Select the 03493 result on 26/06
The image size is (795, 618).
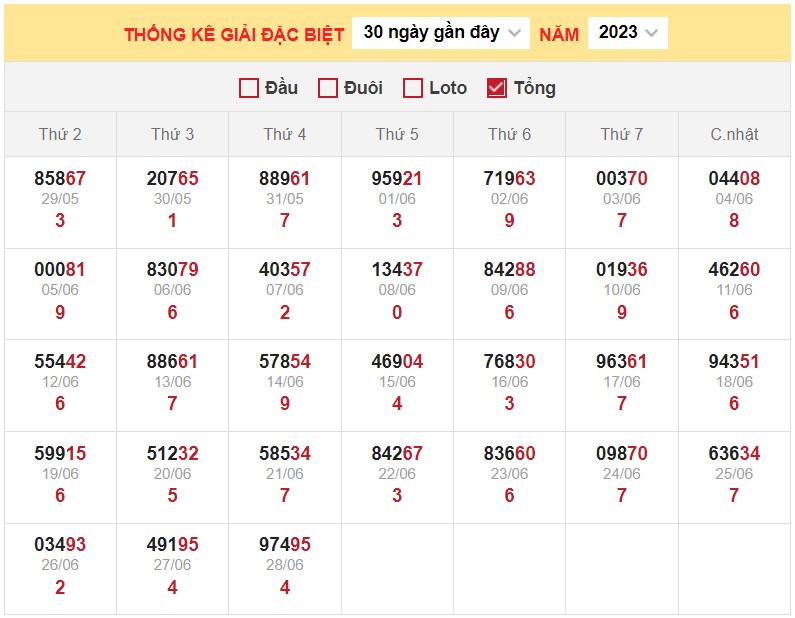tap(60, 545)
